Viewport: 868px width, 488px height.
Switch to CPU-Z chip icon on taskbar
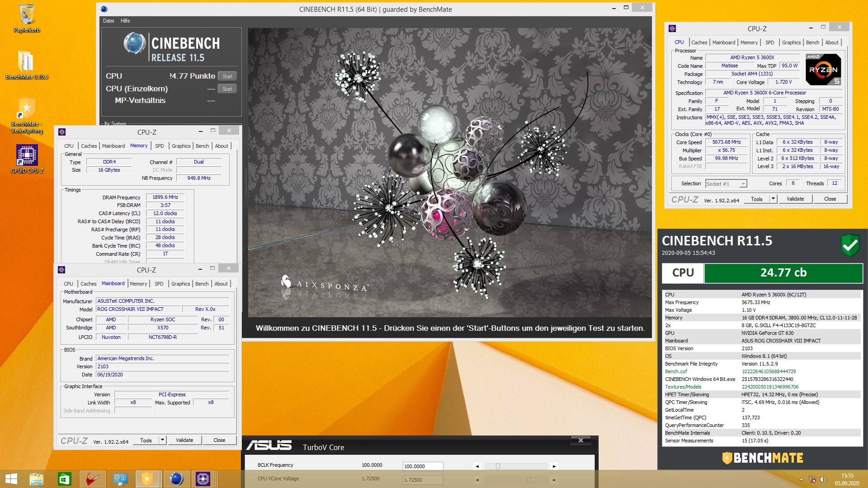pyautogui.click(x=203, y=479)
